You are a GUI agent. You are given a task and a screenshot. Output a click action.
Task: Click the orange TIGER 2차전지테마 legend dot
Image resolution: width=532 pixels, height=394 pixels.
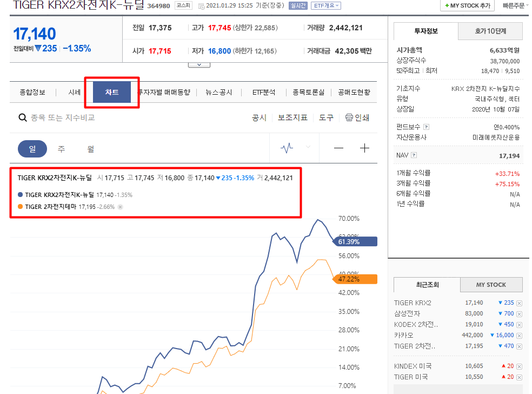[21, 207]
